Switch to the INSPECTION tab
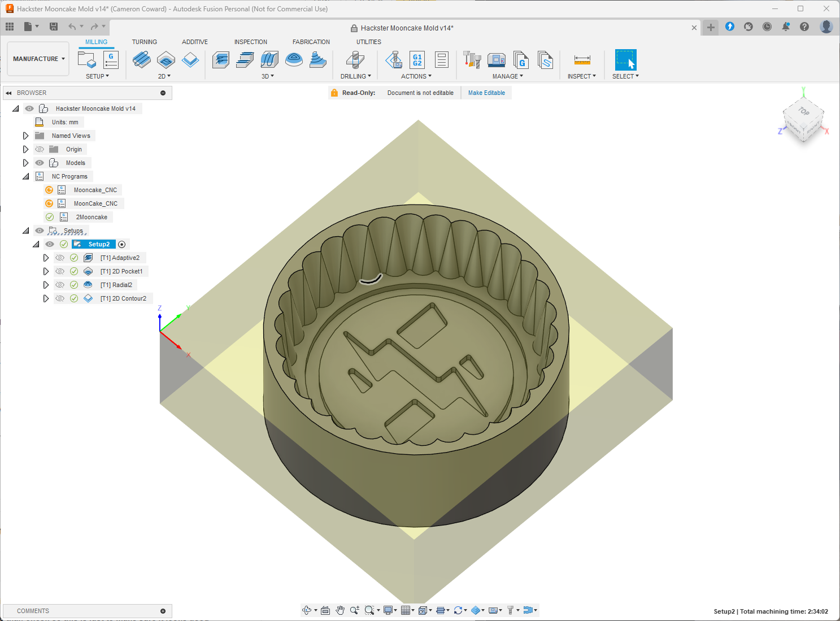Screen dimensions: 840x621 (x=251, y=42)
